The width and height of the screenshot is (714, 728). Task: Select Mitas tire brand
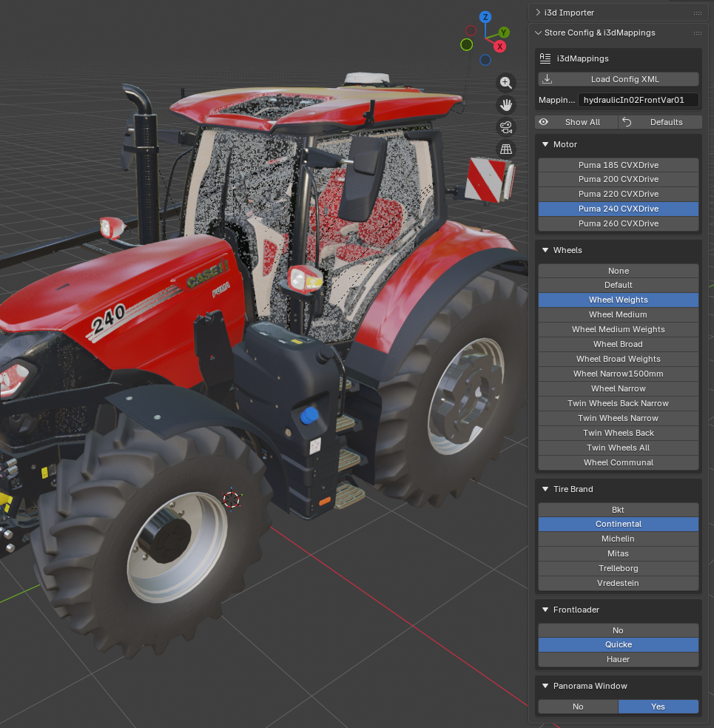coord(619,554)
